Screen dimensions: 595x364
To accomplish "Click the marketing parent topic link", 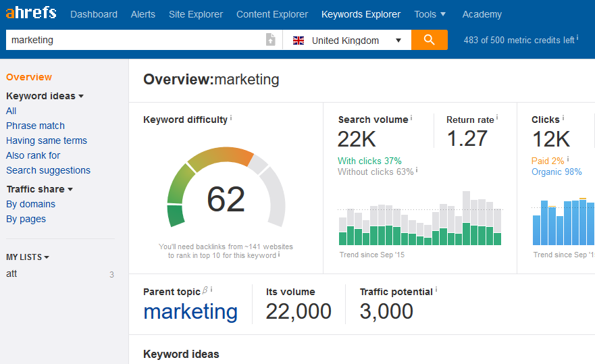I will pyautogui.click(x=190, y=311).
